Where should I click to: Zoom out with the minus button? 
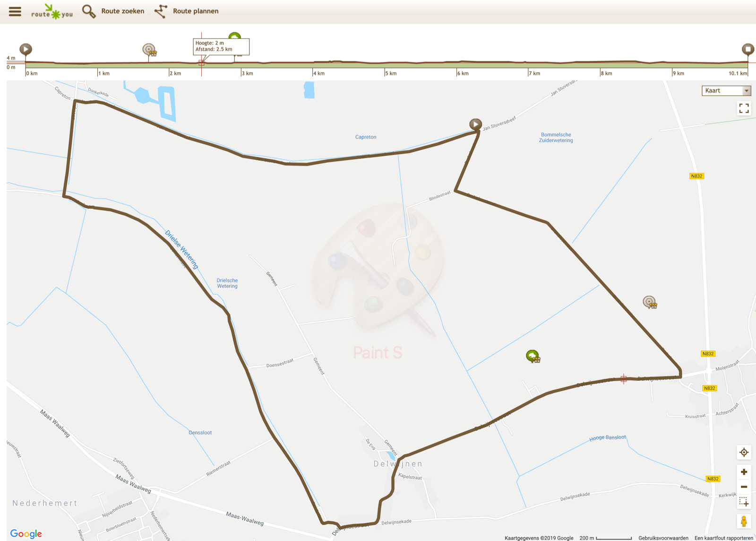[744, 487]
